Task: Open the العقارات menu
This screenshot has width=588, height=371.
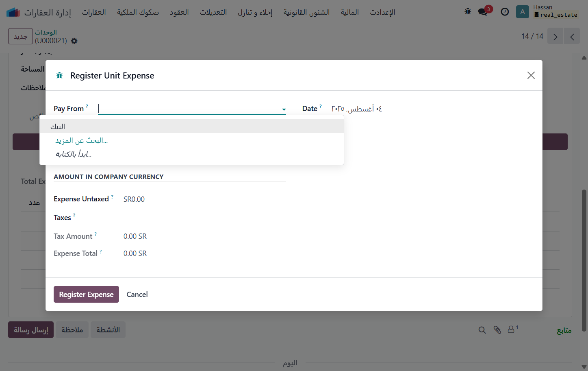Action: tap(94, 12)
